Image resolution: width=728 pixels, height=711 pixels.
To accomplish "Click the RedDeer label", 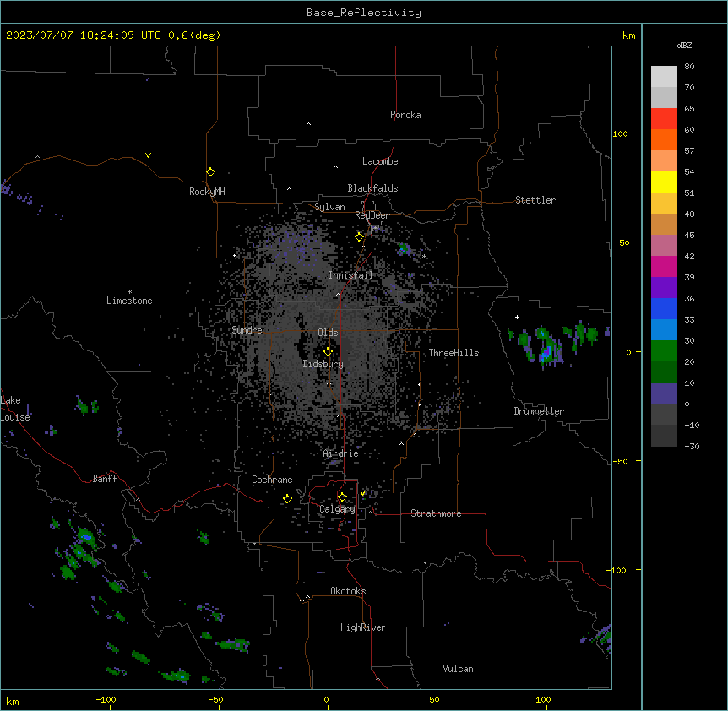I will coord(372,215).
